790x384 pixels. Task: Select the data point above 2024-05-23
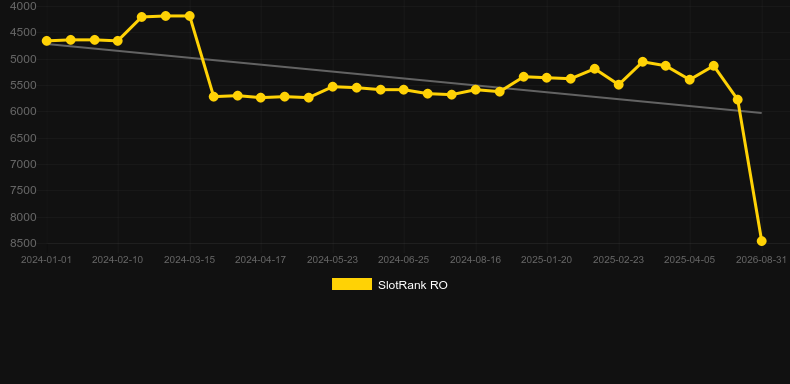(333, 87)
